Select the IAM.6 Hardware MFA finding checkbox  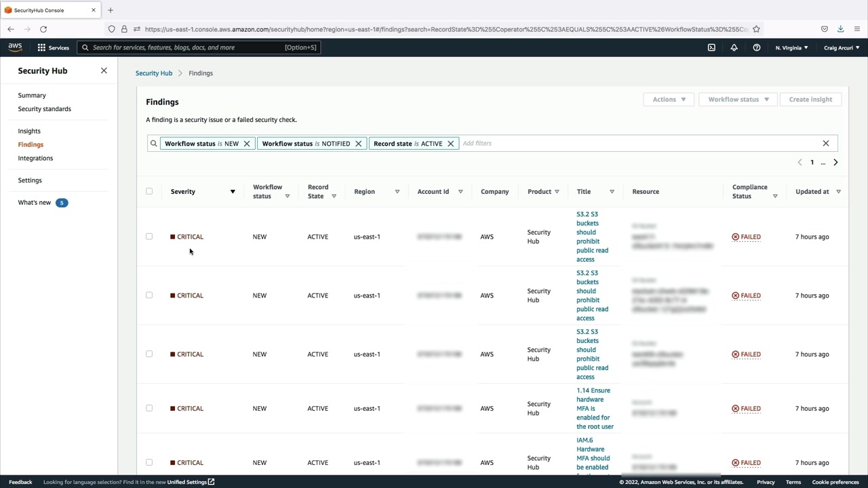coord(149,462)
